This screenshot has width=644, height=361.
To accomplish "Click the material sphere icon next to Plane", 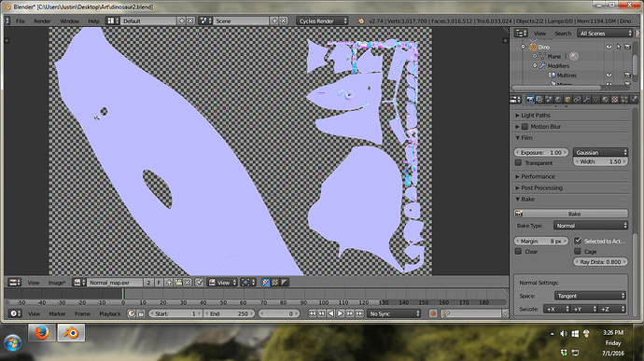I will point(574,56).
